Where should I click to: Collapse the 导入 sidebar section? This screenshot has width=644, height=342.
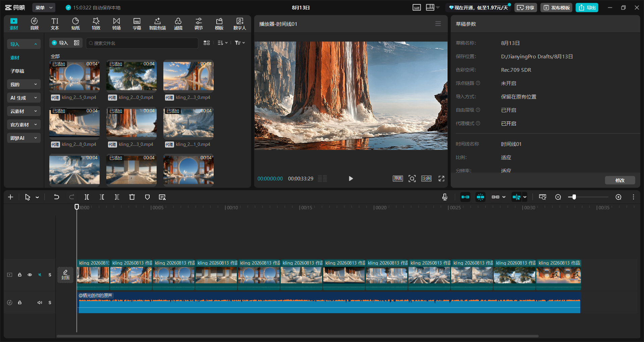(x=24, y=44)
